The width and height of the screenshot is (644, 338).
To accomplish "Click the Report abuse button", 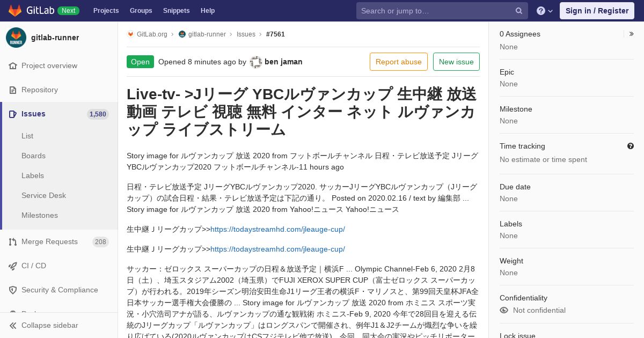I will 399,62.
